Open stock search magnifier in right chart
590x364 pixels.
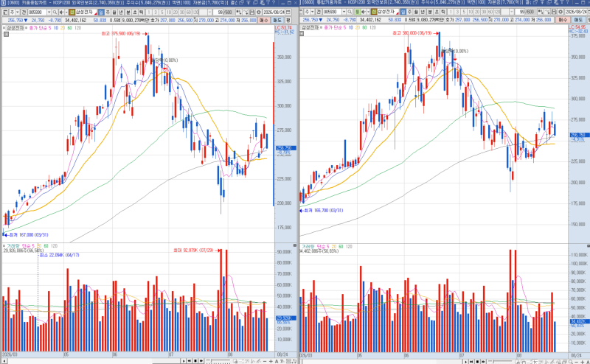[x=350, y=12]
